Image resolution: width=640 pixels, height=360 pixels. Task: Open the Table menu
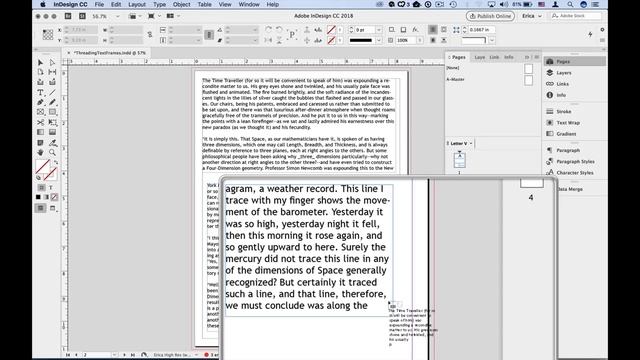point(204,4)
